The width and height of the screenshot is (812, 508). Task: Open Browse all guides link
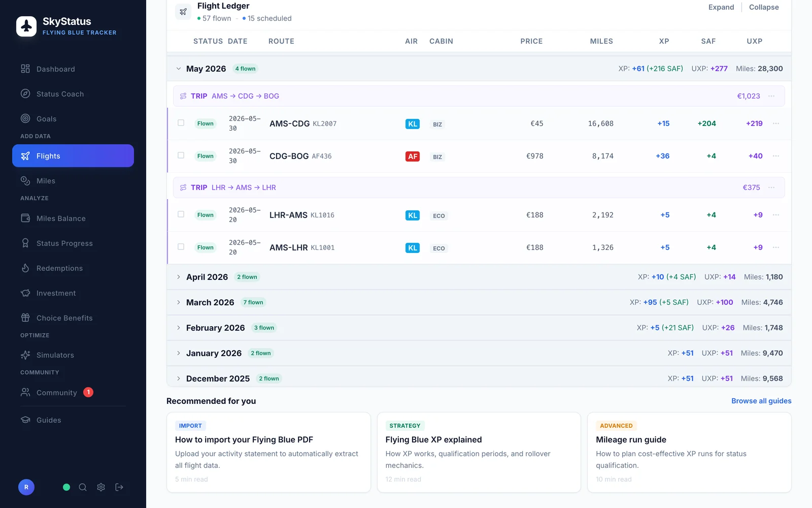[x=761, y=401]
